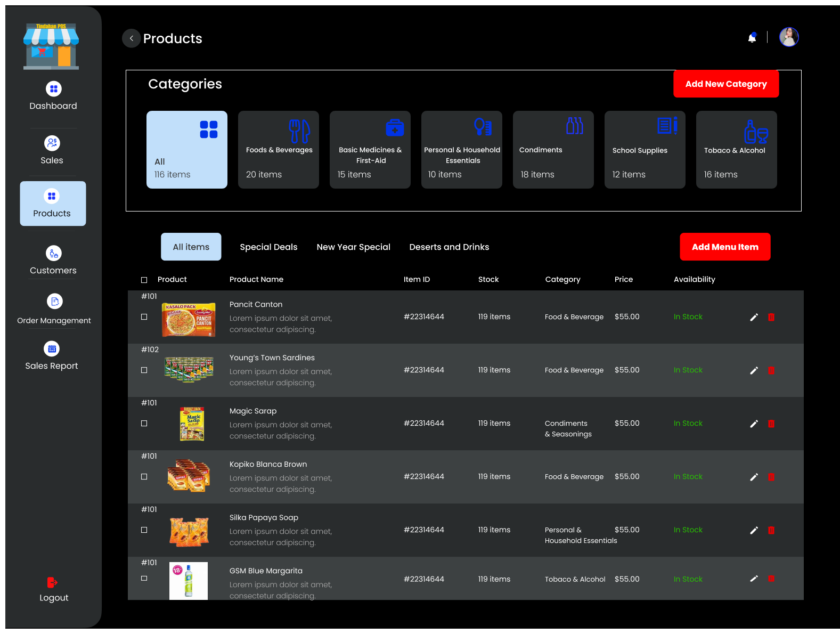Click Add New Category button

click(x=726, y=84)
